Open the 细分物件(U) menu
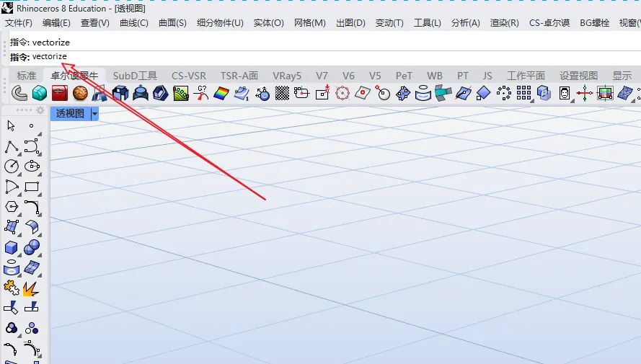The width and height of the screenshot is (641, 364). (x=220, y=23)
